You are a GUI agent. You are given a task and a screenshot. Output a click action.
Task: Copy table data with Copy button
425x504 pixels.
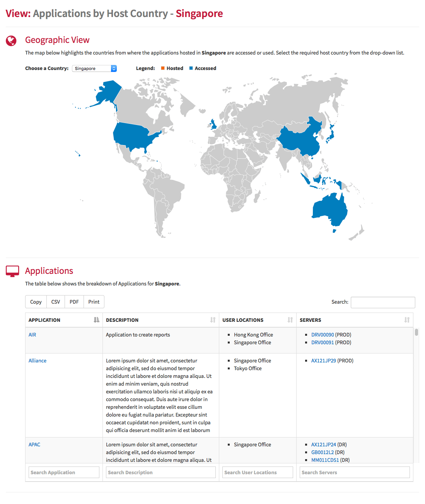(36, 302)
